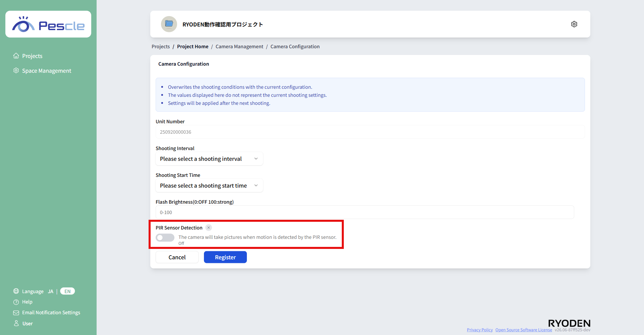
Task: Click the User profile icon
Action: [16, 323]
